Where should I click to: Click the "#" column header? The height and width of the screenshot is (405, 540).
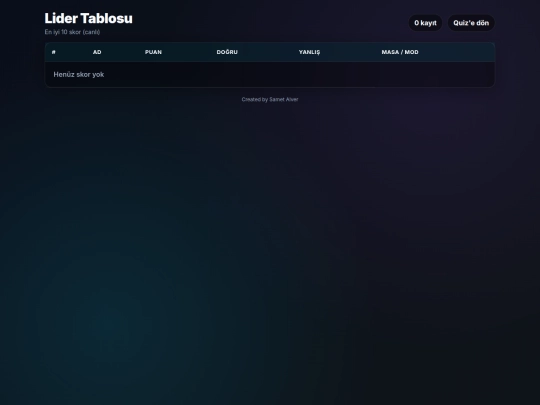tap(54, 52)
